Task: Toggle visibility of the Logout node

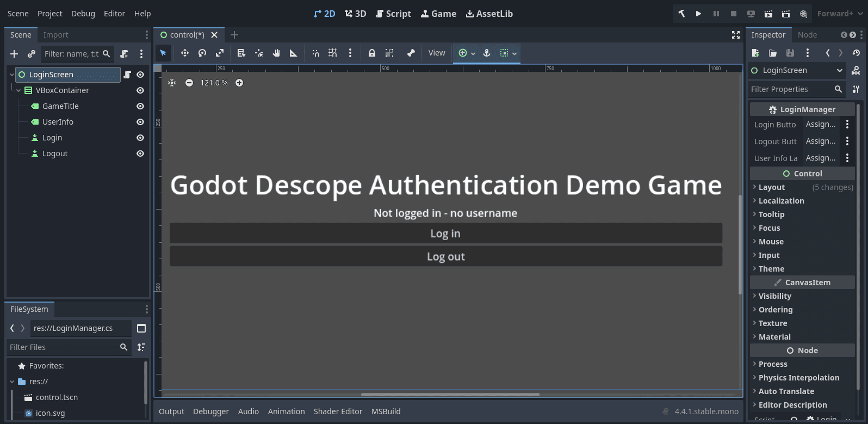Action: click(140, 153)
